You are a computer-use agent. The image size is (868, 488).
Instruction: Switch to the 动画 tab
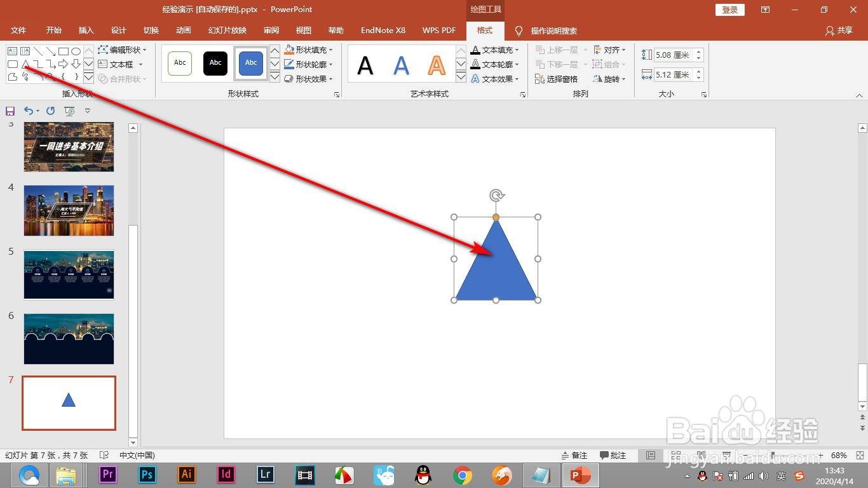coord(184,30)
